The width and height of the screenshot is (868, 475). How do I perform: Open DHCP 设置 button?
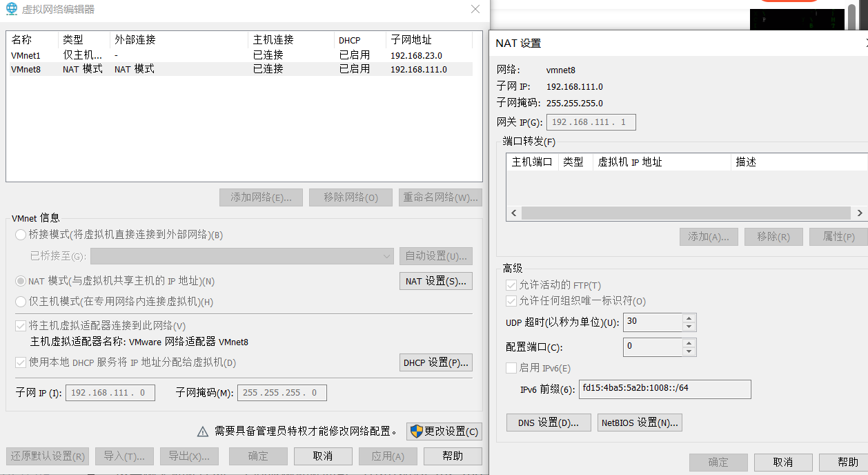pos(435,362)
